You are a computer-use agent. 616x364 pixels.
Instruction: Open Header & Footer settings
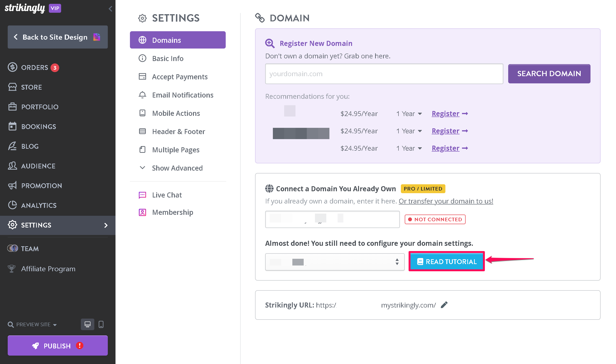pyautogui.click(x=178, y=131)
